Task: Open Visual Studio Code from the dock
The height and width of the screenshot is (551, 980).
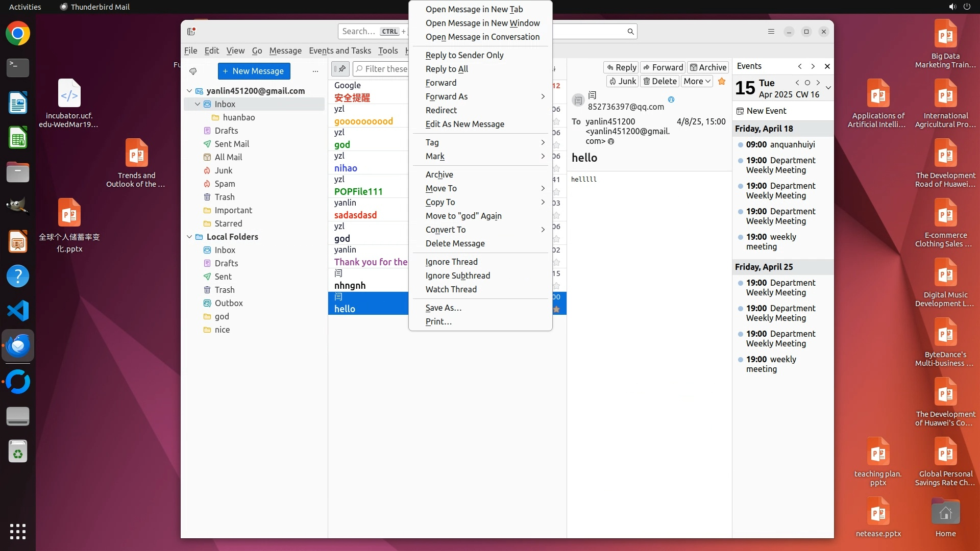Action: [x=18, y=311]
